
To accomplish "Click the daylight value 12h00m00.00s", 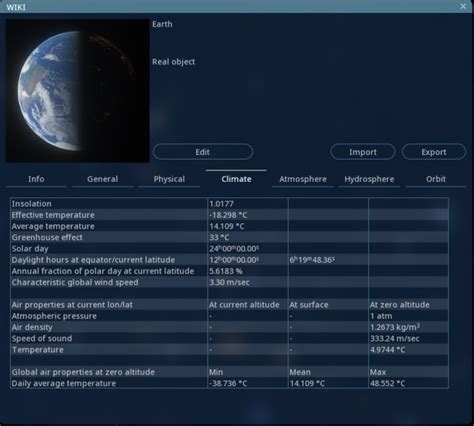I will click(x=234, y=260).
